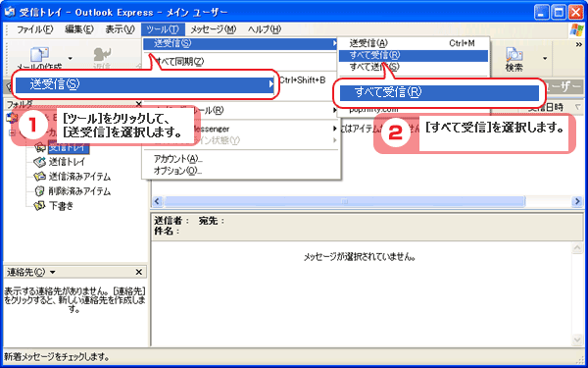Minimize the Outlook Express window
The width and height of the screenshot is (588, 368).
[x=543, y=13]
